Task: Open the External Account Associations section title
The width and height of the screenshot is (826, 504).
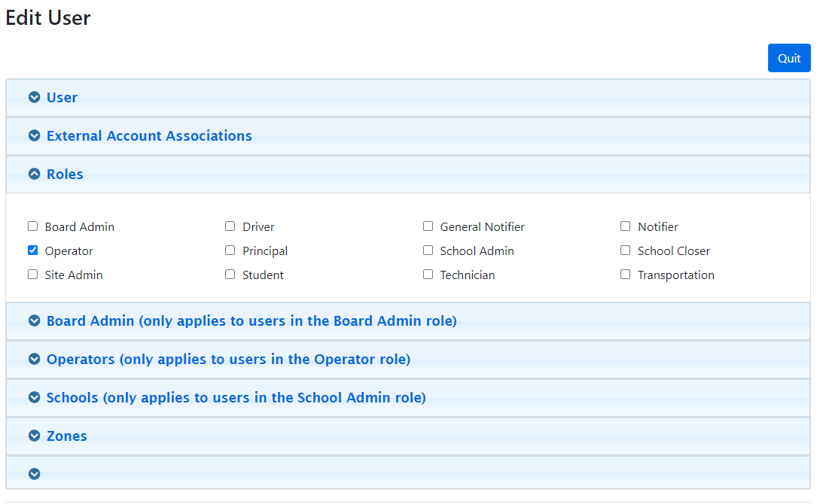Action: (x=149, y=135)
